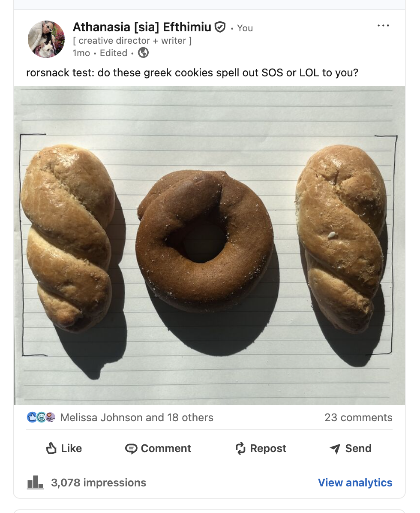This screenshot has height=513, width=420.
Task: Click the author's profile photo
Action: [46, 39]
